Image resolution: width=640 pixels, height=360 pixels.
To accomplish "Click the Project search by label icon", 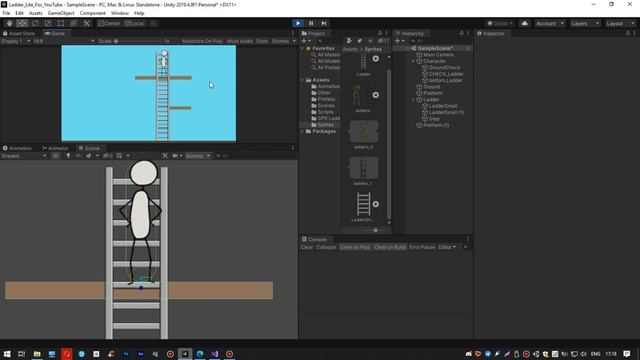I will [x=359, y=41].
